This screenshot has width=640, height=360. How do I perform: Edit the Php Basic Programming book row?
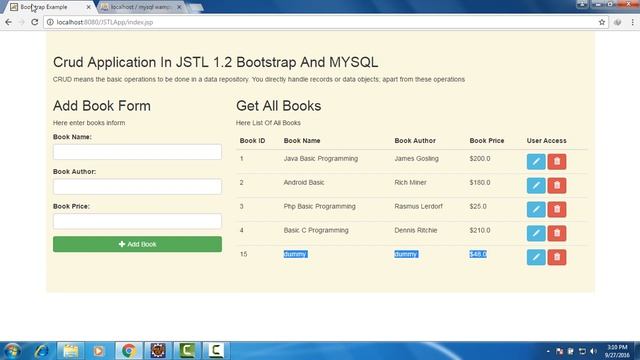(536, 209)
